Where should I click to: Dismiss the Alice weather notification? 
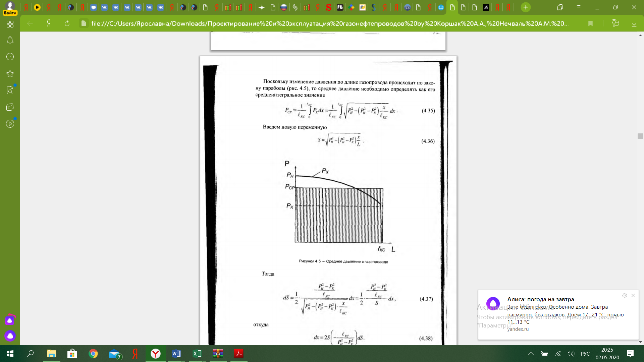pos(633,296)
